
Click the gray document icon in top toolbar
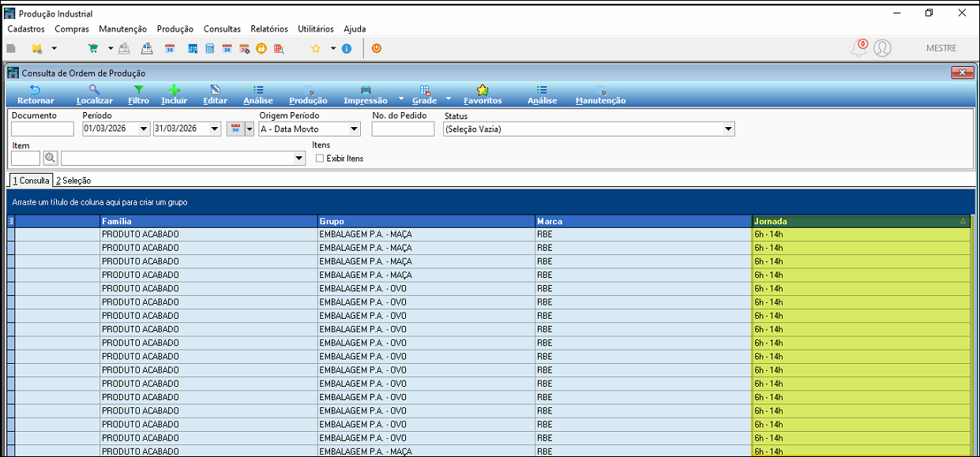(x=11, y=48)
